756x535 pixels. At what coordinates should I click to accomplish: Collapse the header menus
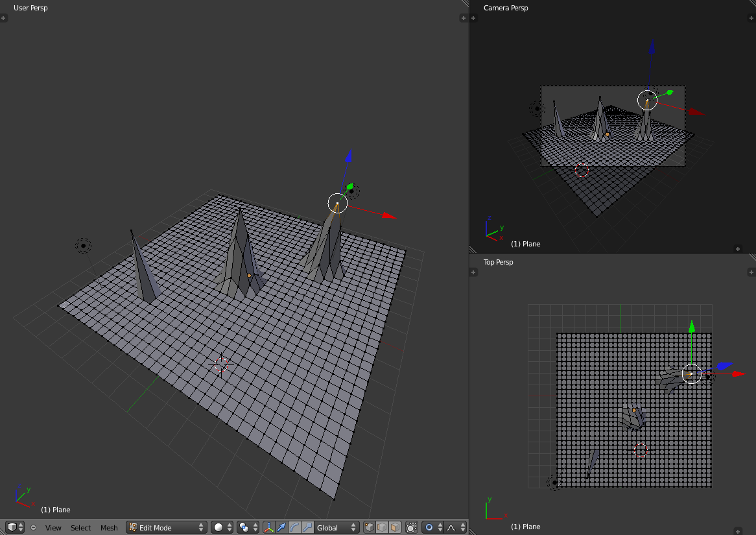pos(34,527)
